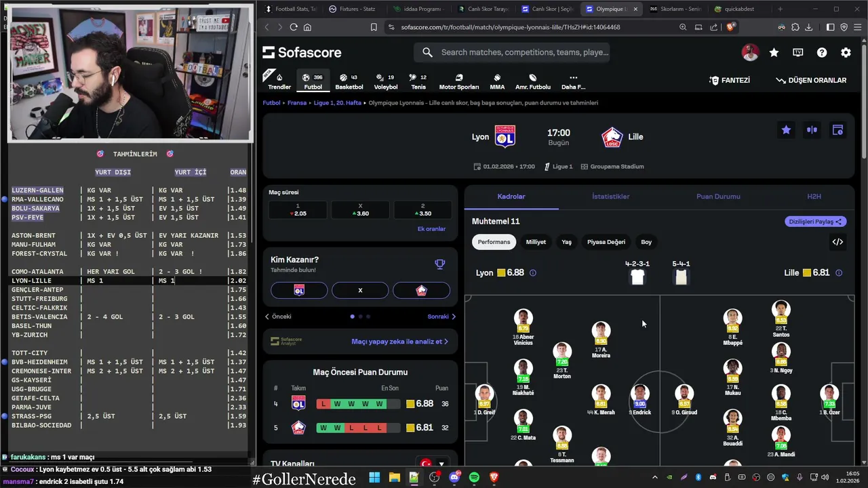
Task: Click Dizilişleri Paylaş button
Action: [816, 222]
